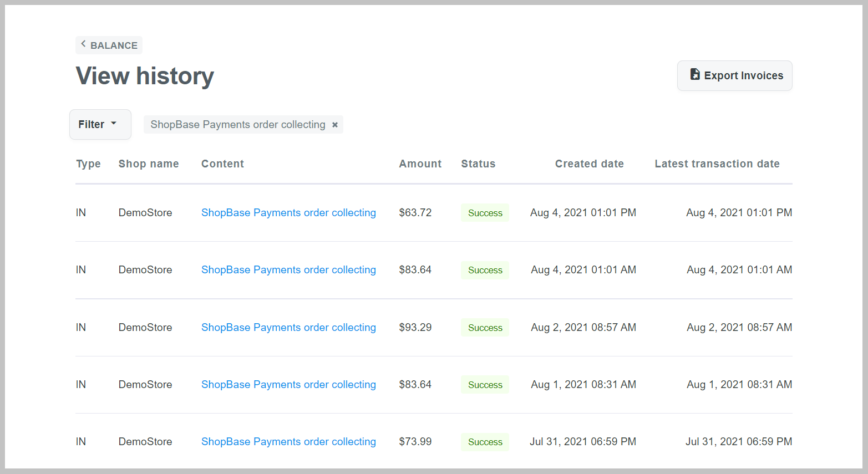This screenshot has height=474, width=868.
Task: Open the $73.99 ShopBase Payments order collecting link
Action: coord(288,441)
